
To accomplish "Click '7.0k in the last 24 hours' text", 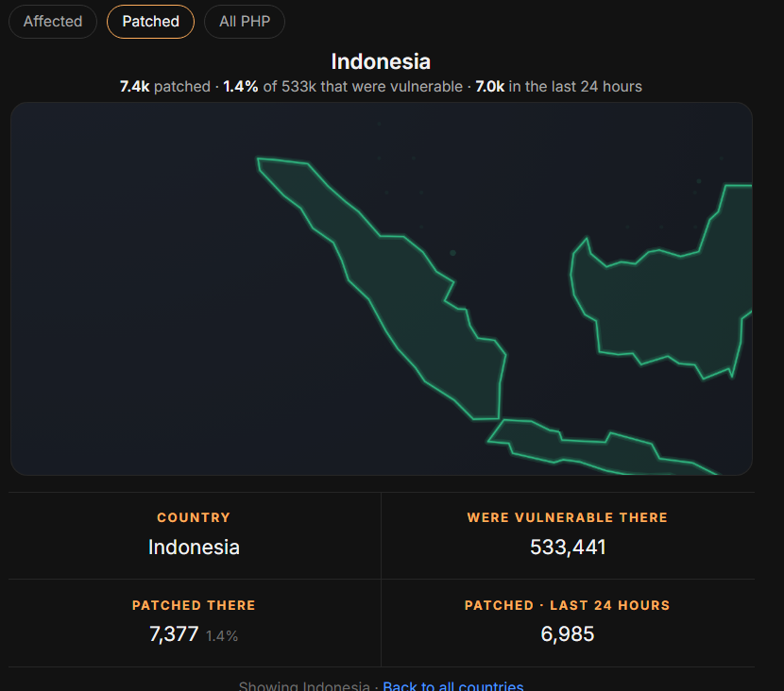I will pyautogui.click(x=558, y=87).
